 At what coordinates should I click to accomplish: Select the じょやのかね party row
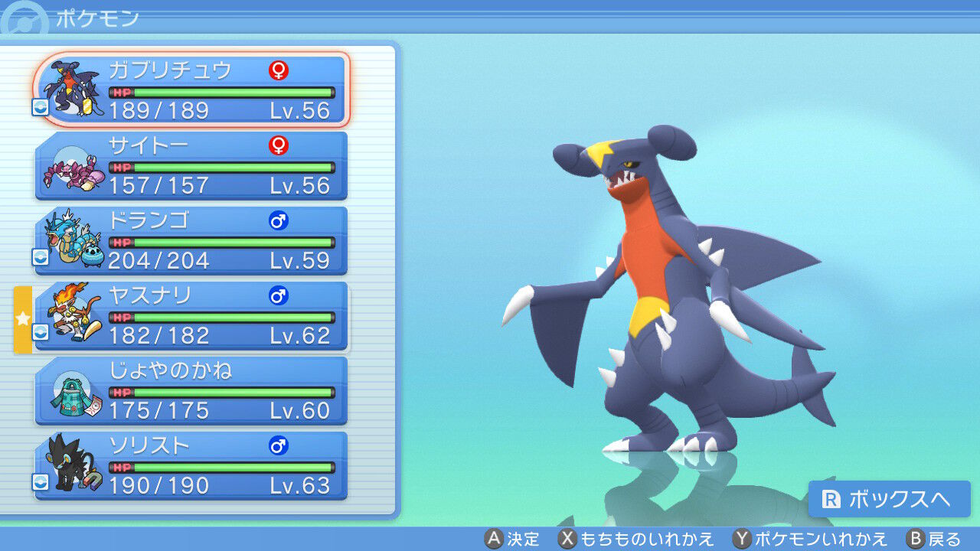(x=191, y=390)
